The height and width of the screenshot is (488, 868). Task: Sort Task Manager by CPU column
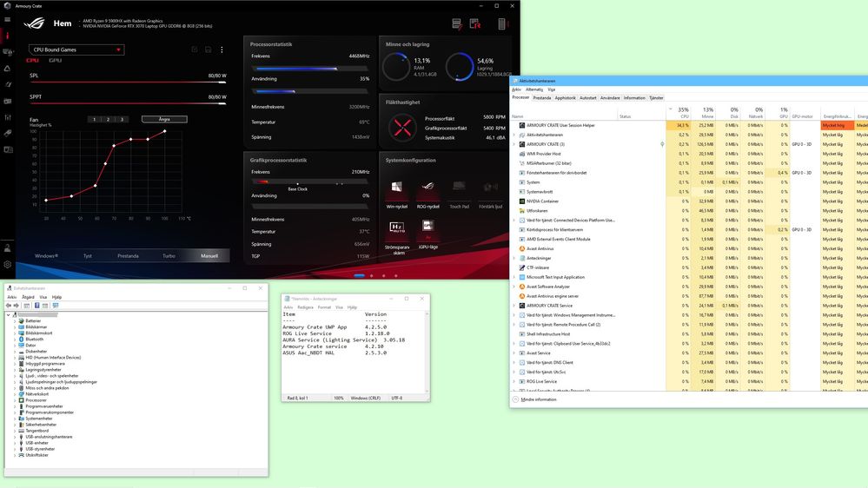(678, 113)
